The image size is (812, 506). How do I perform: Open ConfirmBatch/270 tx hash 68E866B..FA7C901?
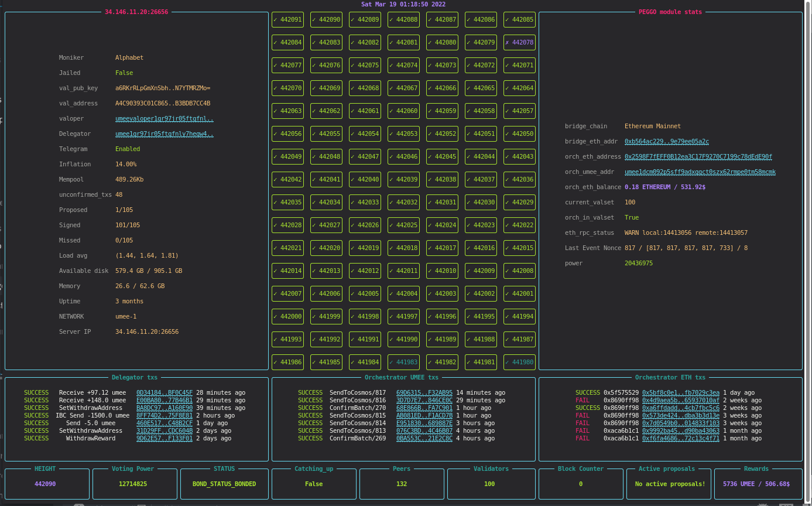pos(424,408)
